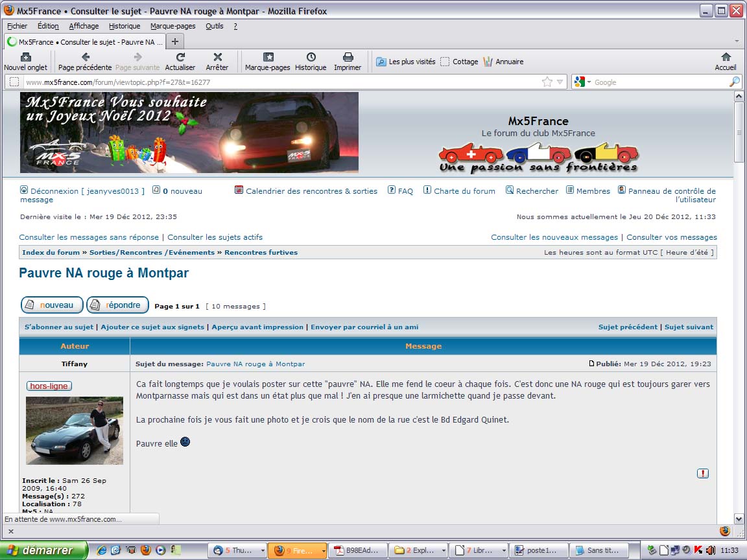Viewport: 747px width, 560px height.
Task: Open Historique menu in menu bar
Action: [124, 26]
